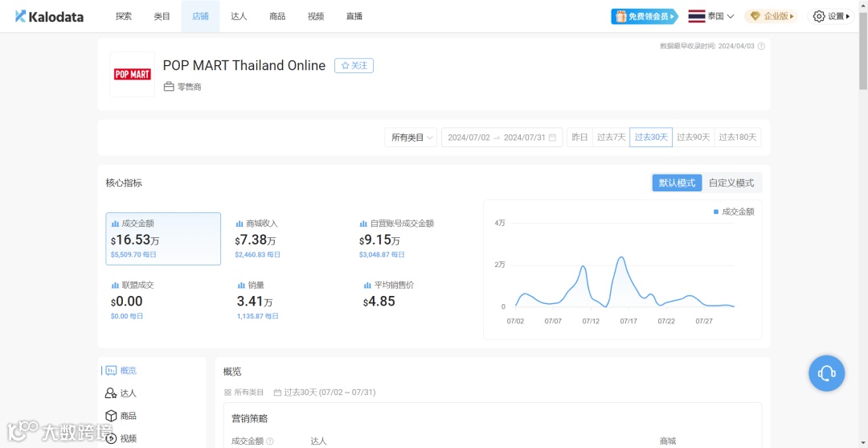Select the 过去90天 time range
This screenshot has width=868, height=448.
693,138
